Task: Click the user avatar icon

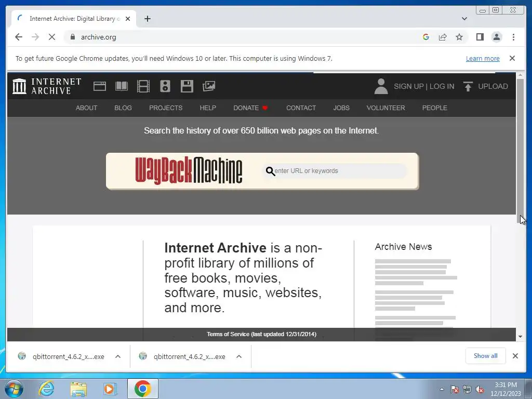Action: pos(381,86)
